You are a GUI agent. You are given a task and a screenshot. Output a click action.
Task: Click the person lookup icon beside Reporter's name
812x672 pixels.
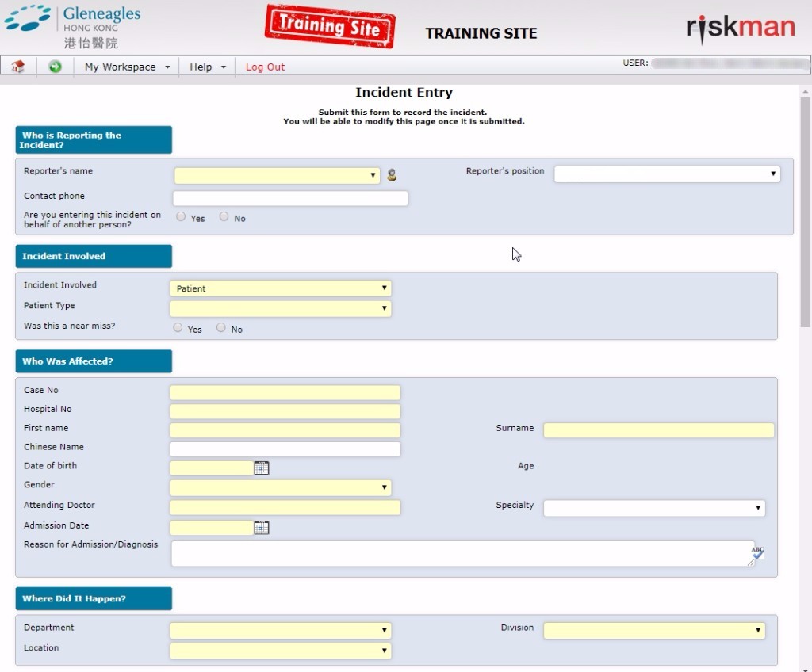tap(392, 175)
